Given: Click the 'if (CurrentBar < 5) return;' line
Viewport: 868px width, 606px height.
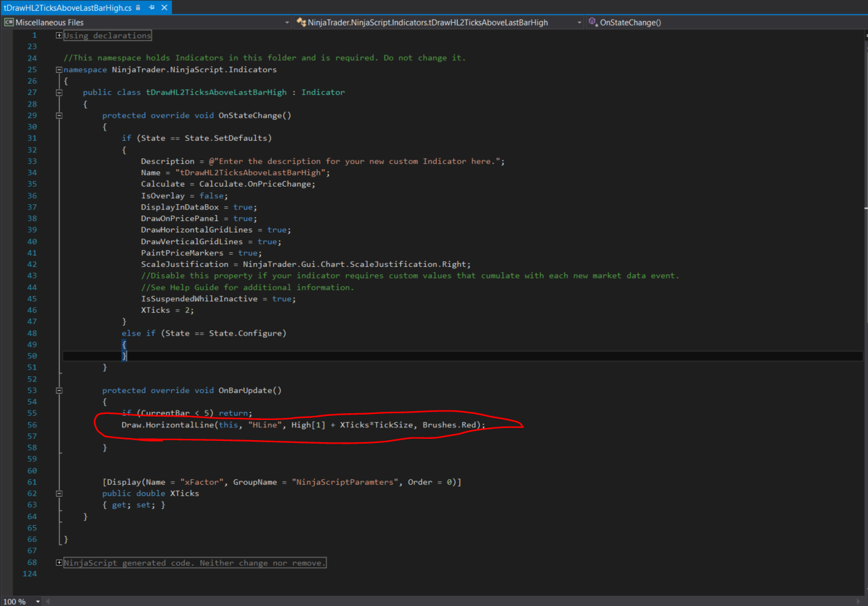Looking at the screenshot, I should [x=187, y=413].
